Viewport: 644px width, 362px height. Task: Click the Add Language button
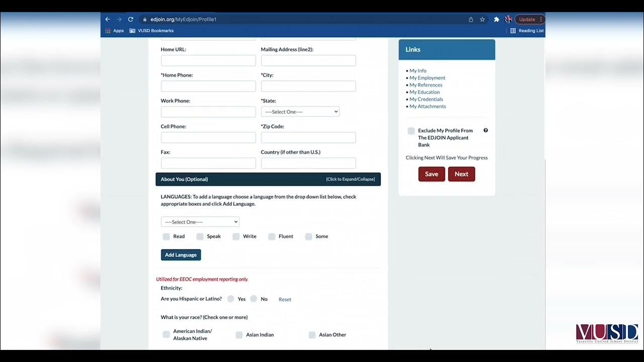point(181,255)
